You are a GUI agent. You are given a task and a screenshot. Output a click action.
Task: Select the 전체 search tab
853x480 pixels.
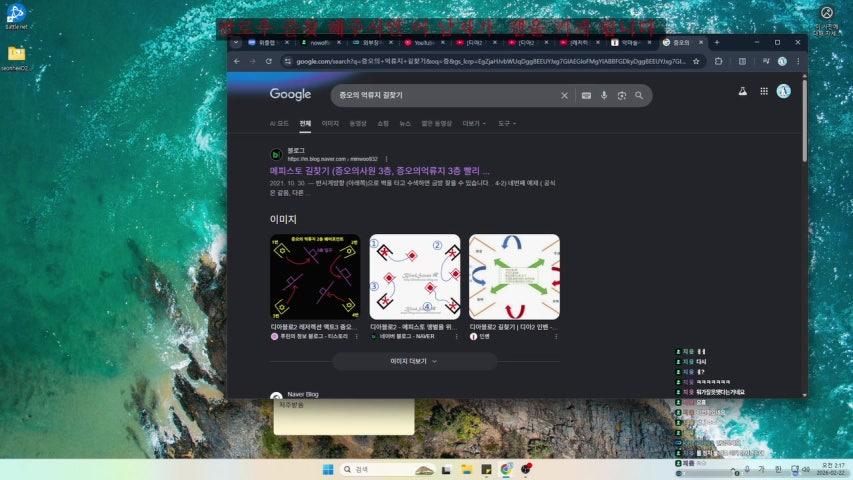pyautogui.click(x=305, y=124)
